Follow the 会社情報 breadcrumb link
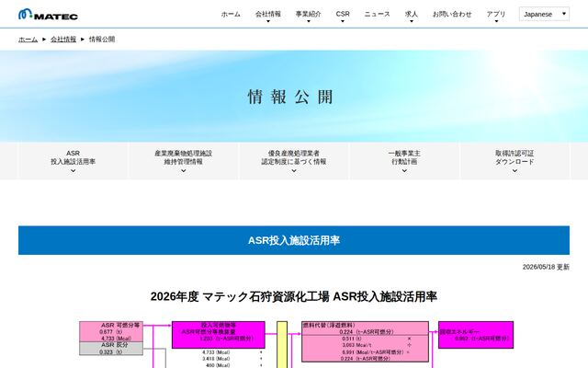This screenshot has width=588, height=368. (x=63, y=39)
